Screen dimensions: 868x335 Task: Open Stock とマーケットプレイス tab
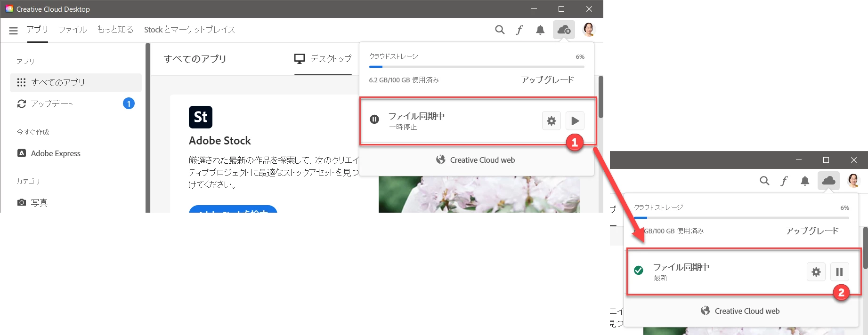(189, 30)
